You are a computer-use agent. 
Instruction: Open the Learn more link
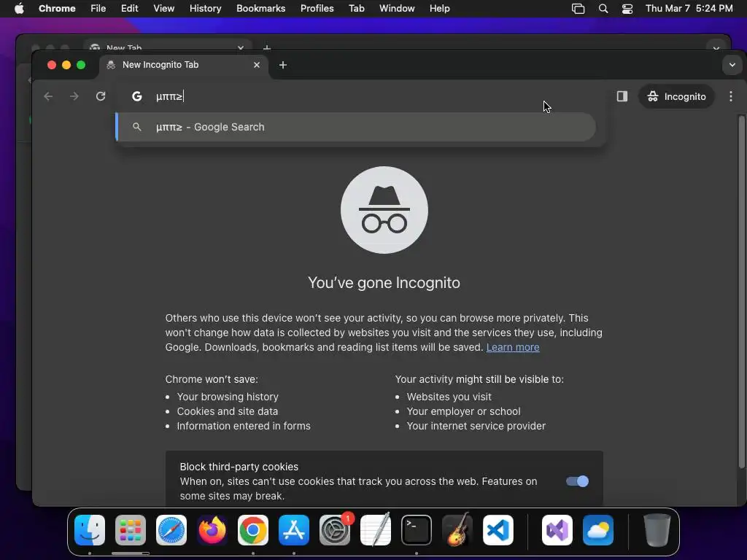point(513,347)
